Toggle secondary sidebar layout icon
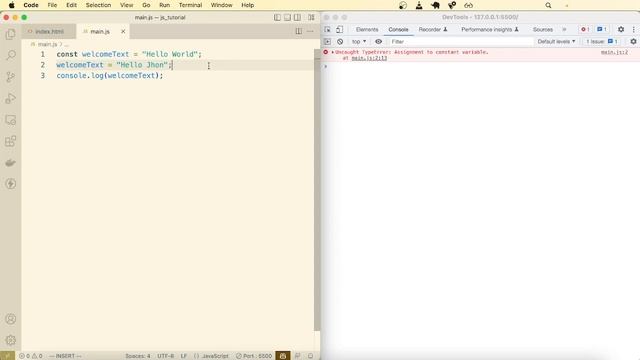This screenshot has height=360, width=640. (x=298, y=17)
